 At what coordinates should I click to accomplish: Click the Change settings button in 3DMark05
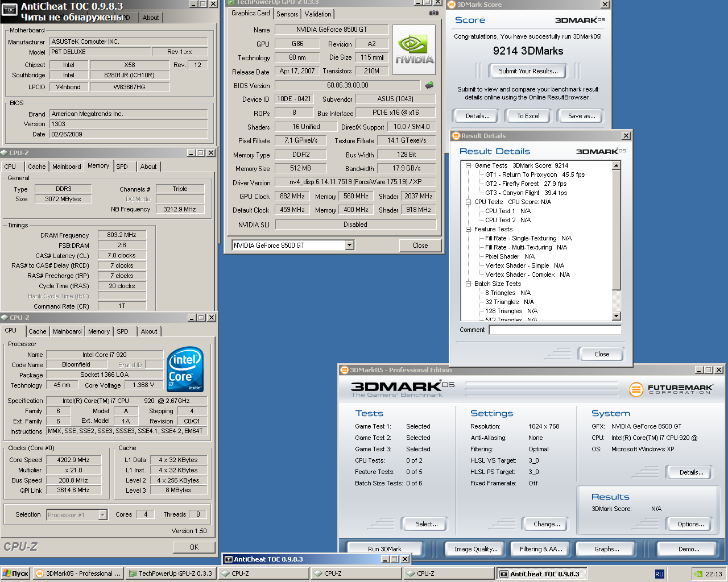coord(546,524)
